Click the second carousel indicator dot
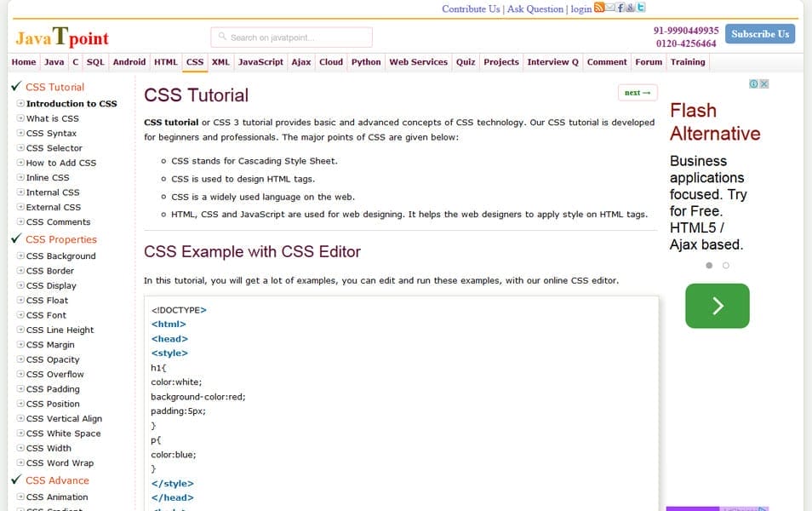 [724, 265]
